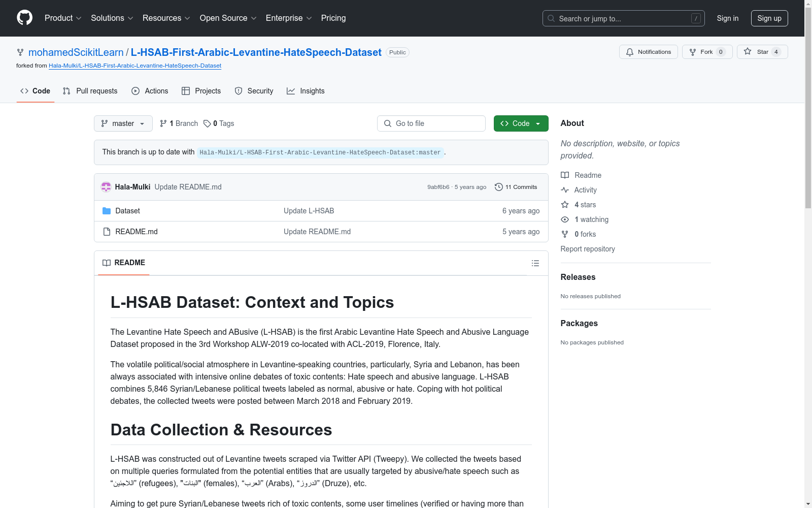Click the forks icon in About sidebar
This screenshot has height=508, width=812.
coord(565,234)
